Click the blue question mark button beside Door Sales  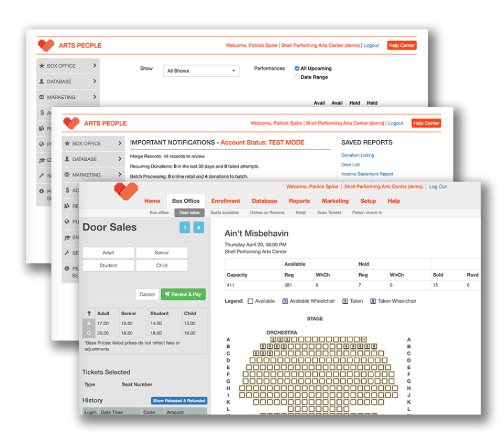[x=184, y=227]
